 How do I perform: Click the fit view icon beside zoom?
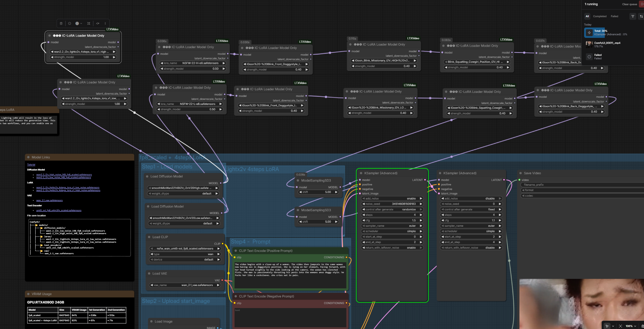coord(620,326)
